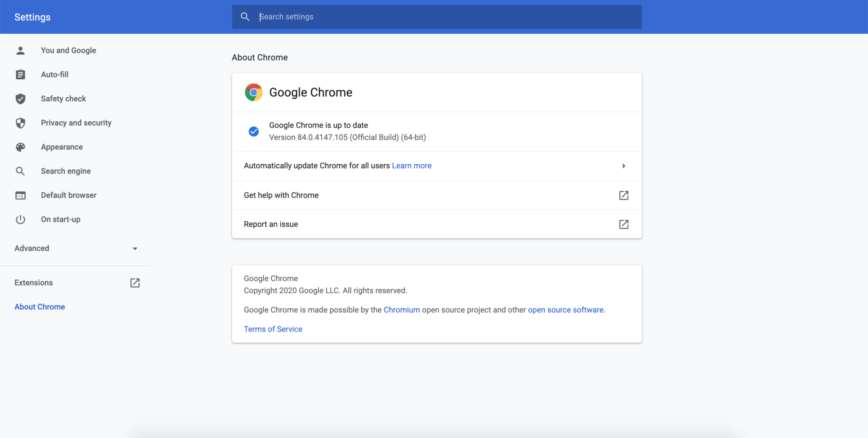Click the Extensions external link icon
This screenshot has width=868, height=438.
click(x=134, y=282)
